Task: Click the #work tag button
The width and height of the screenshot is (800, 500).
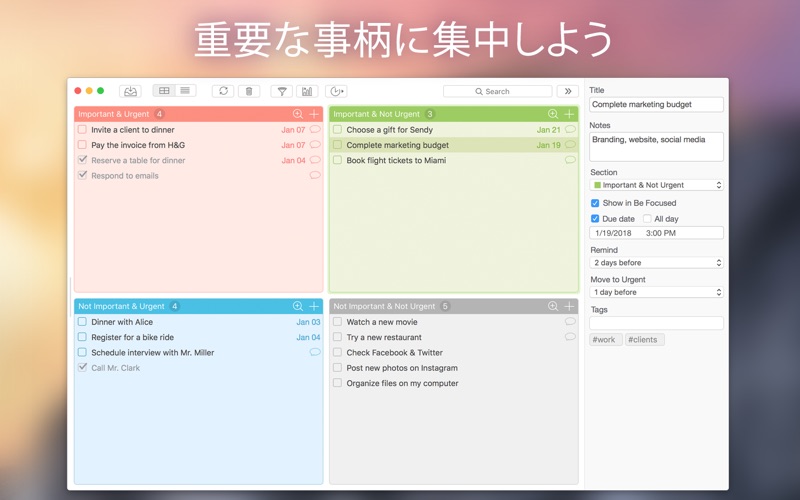Action: coord(605,340)
